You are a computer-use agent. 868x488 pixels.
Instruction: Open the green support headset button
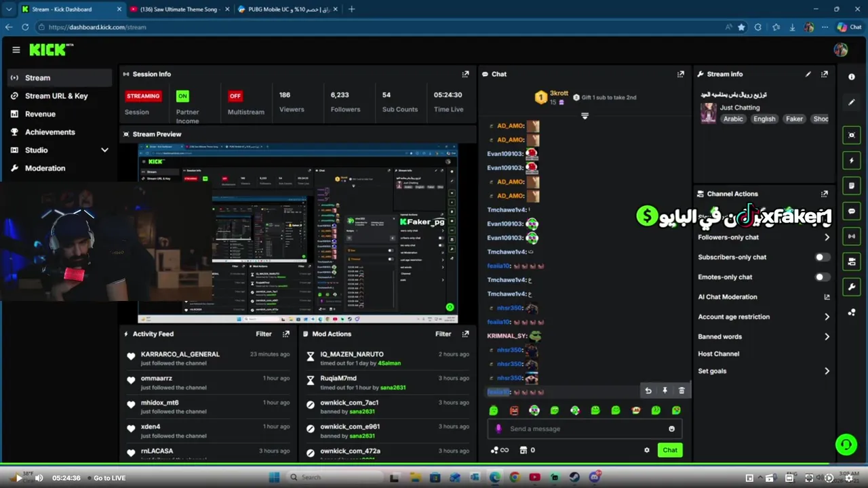coord(846,445)
